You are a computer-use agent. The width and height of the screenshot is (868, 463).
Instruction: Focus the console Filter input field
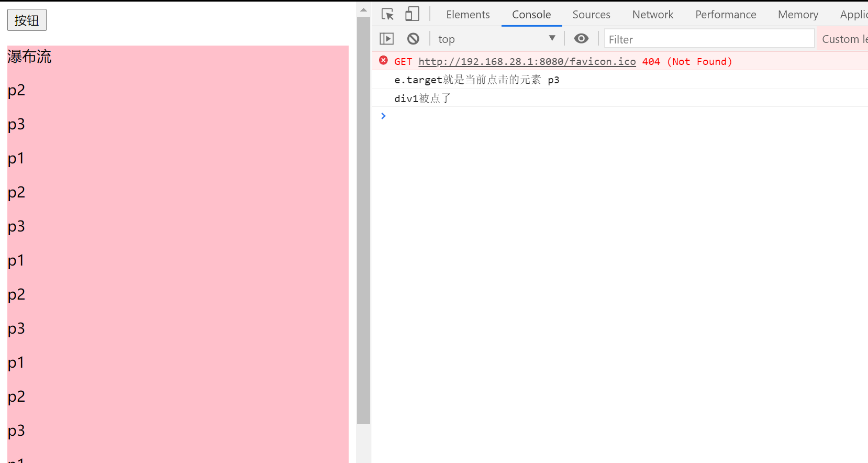coord(709,39)
